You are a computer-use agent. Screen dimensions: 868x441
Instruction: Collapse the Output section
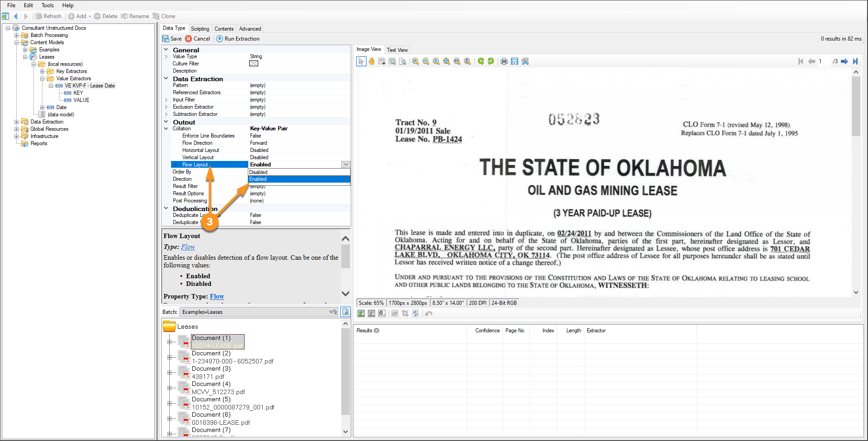pyautogui.click(x=166, y=122)
